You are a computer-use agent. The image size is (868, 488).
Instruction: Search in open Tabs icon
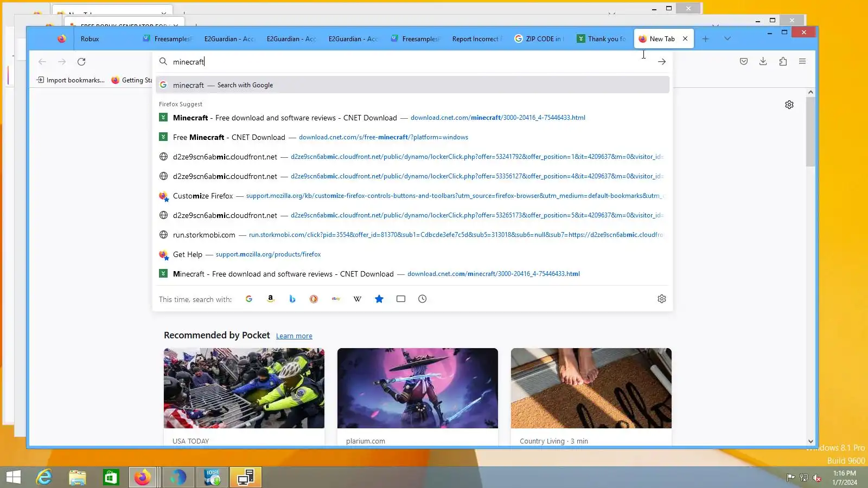coord(401,299)
